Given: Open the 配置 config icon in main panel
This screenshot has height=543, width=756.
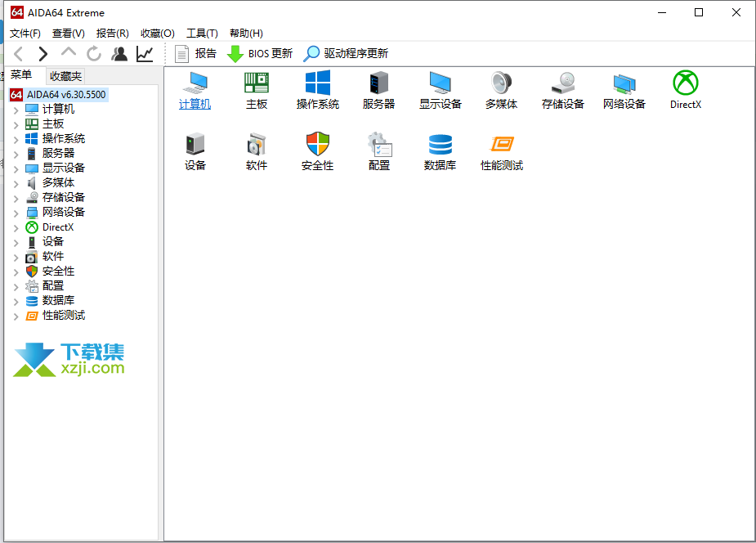Looking at the screenshot, I should click(379, 151).
